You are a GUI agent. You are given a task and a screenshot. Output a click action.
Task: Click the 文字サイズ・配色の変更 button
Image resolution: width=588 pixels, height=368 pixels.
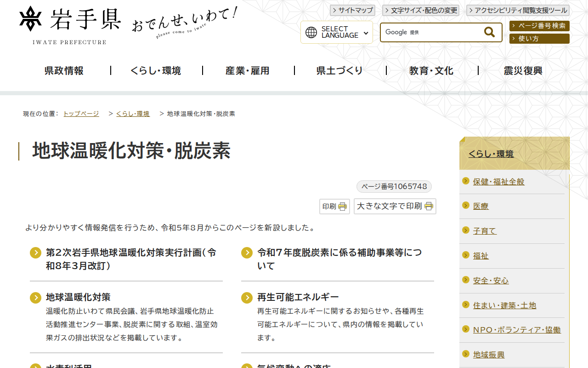[x=420, y=10]
